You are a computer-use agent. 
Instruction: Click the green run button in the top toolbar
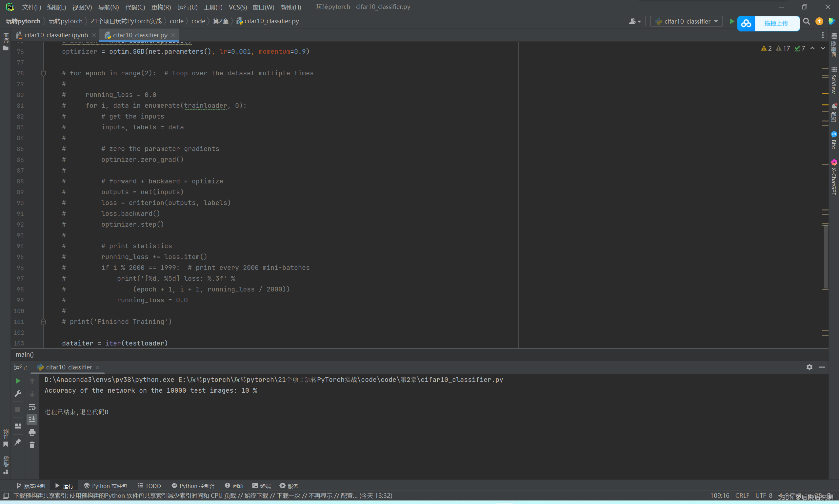pos(731,21)
